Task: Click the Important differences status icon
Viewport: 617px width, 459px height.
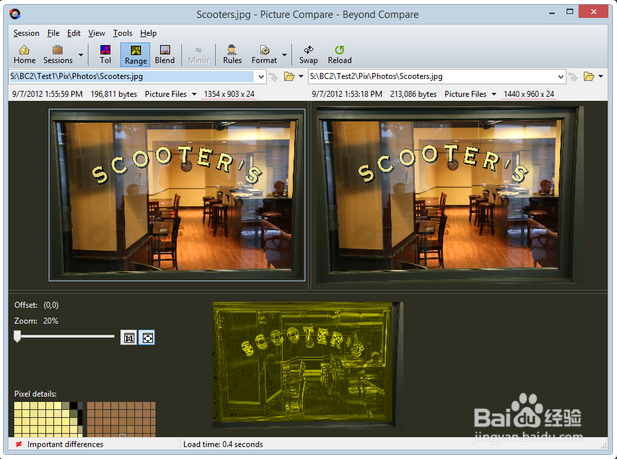Action: 19,444
